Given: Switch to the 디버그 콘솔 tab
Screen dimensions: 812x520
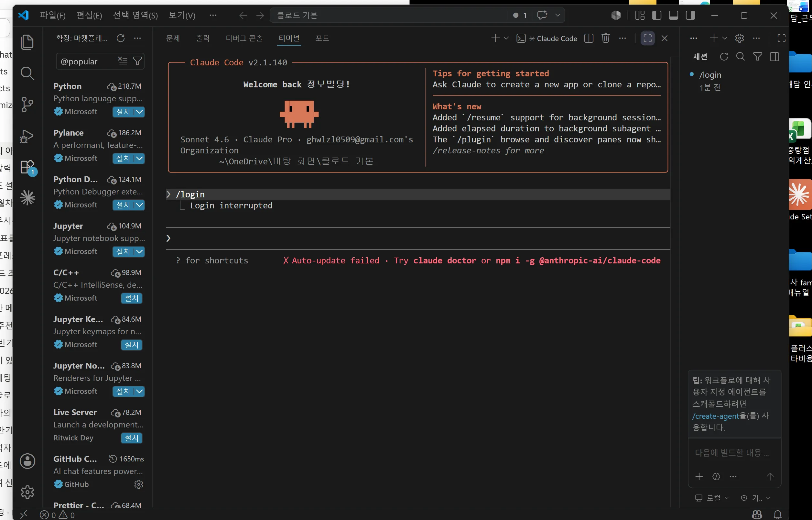Looking at the screenshot, I should pos(244,38).
